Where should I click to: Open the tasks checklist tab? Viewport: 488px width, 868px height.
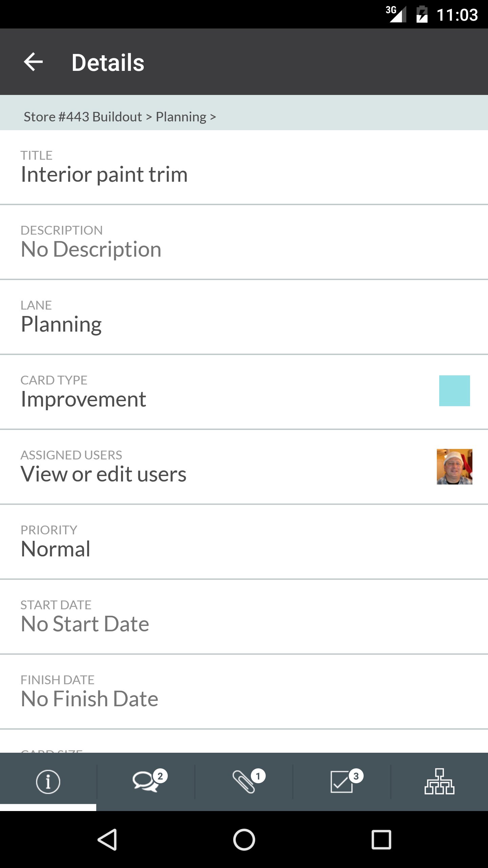[342, 782]
